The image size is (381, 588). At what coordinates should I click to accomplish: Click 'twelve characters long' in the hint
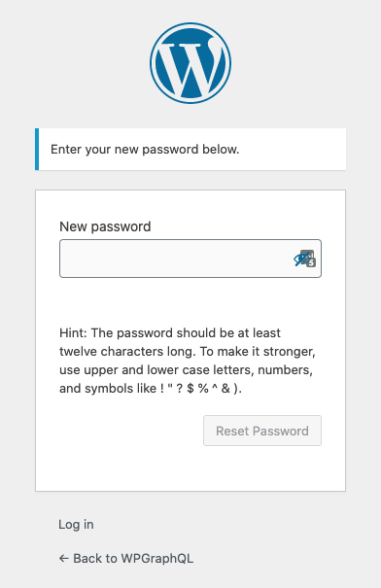127,352
